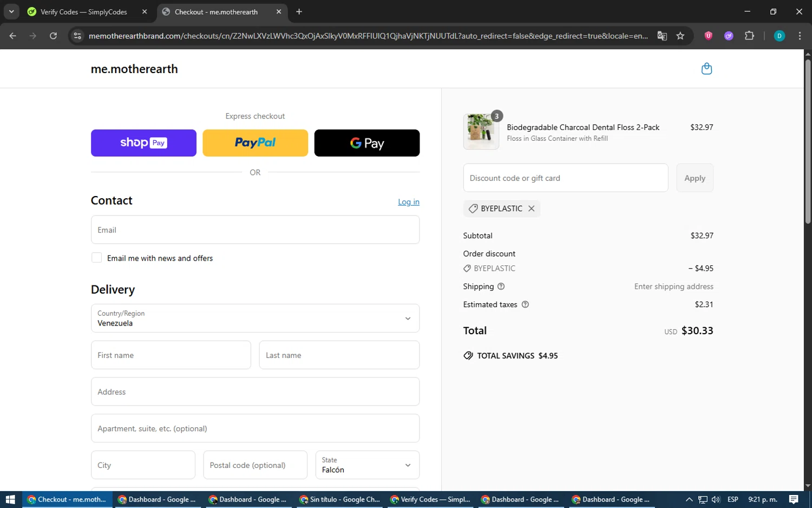This screenshot has width=812, height=508.
Task: Click the City field
Action: click(x=143, y=465)
